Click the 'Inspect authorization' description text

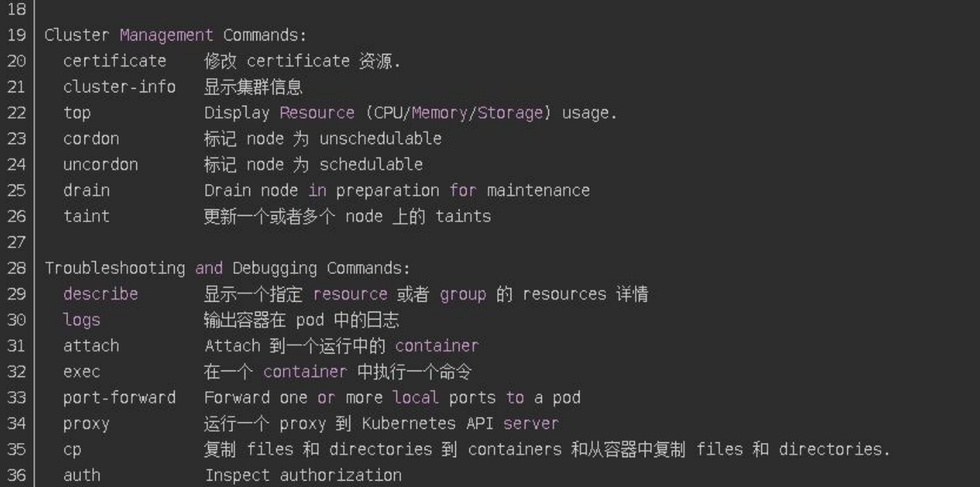[x=303, y=476]
